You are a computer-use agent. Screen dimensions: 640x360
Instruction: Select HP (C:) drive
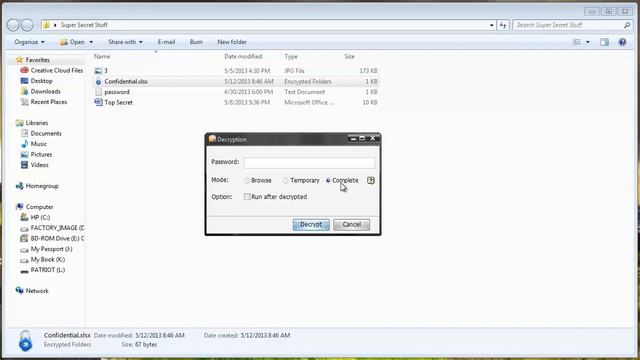click(40, 218)
